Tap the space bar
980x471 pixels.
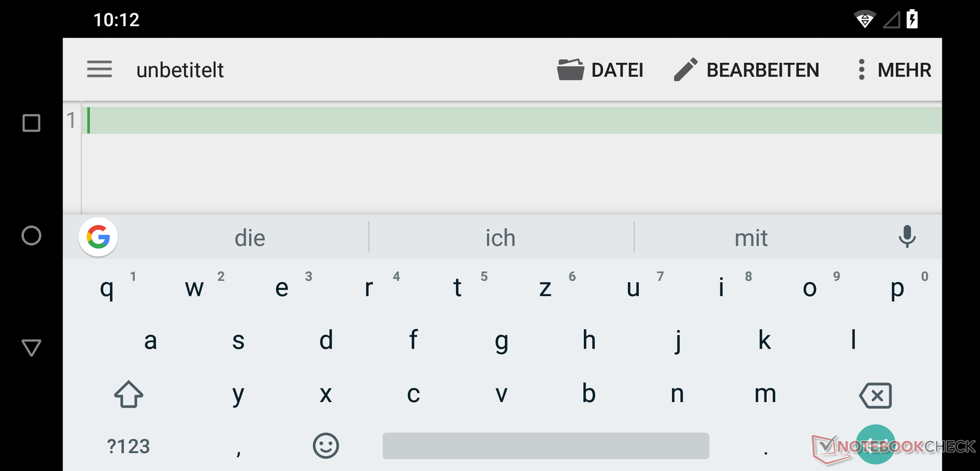(546, 445)
